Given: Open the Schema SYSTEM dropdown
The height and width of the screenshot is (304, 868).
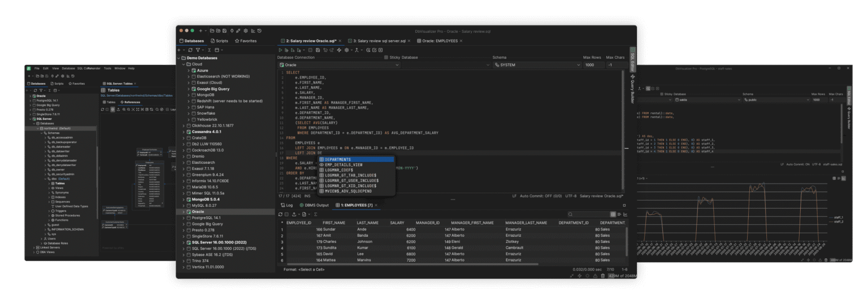Looking at the screenshot, I should pos(537,65).
